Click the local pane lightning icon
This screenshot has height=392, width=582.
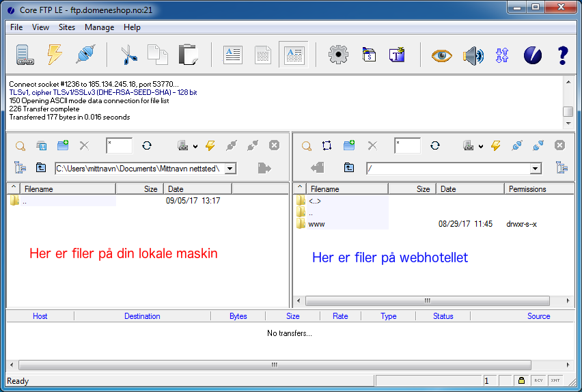pos(210,145)
